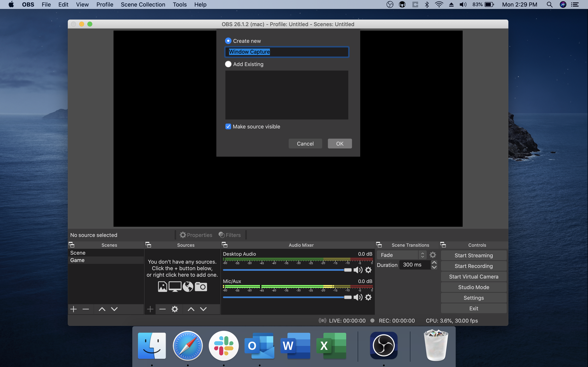Mute Desktop Audio via its speaker icon
This screenshot has height=367, width=588.
[358, 270]
